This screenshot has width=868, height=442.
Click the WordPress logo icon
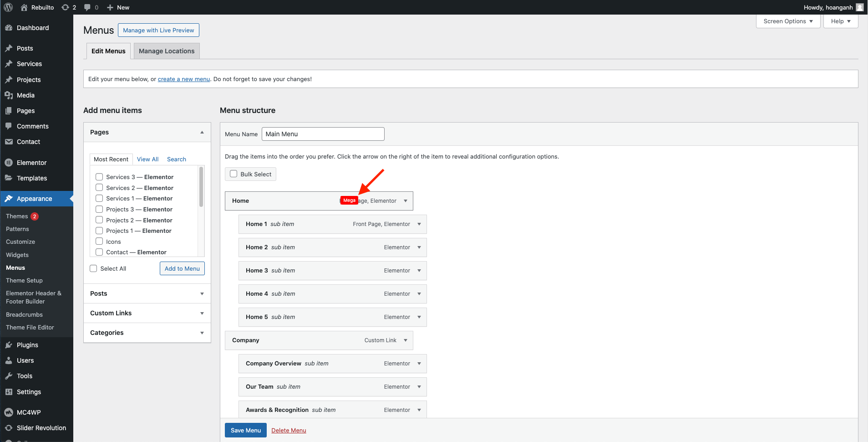[x=8, y=7]
